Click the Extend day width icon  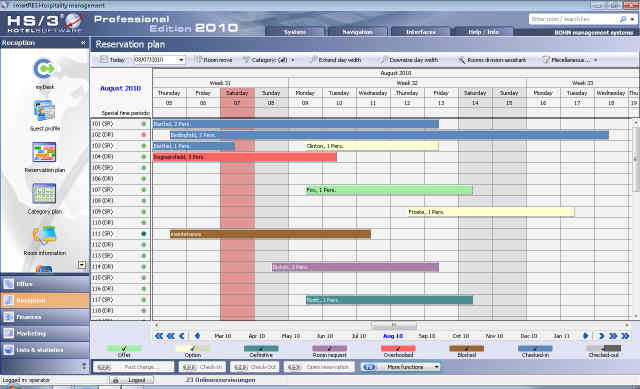point(313,60)
